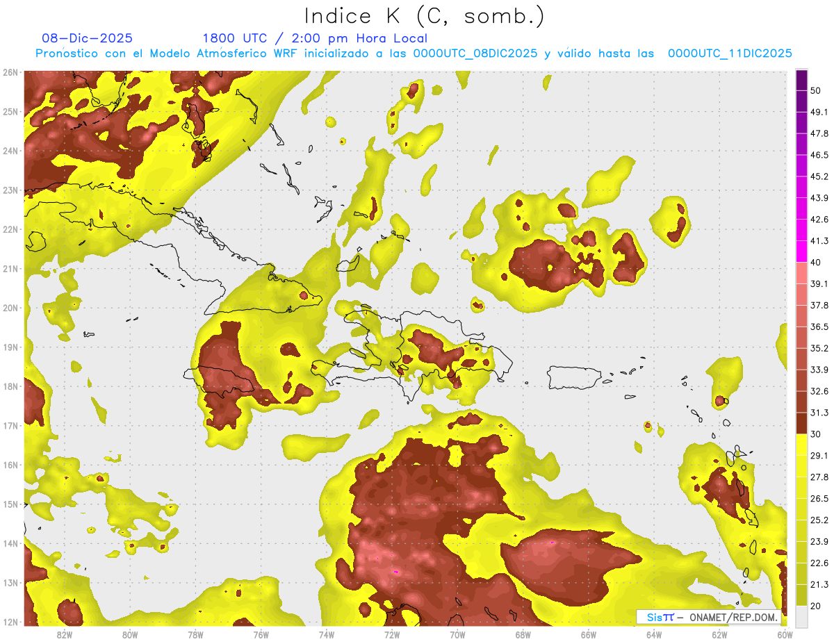The height and width of the screenshot is (644, 834).
Task: Click the color bar value 36.5
Action: pos(819,327)
